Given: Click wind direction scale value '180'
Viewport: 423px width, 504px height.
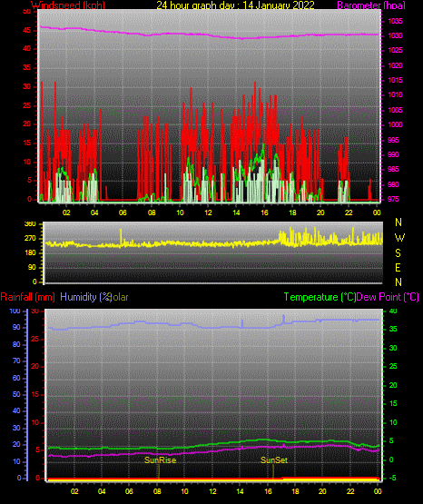Looking at the screenshot, I should [x=30, y=253].
